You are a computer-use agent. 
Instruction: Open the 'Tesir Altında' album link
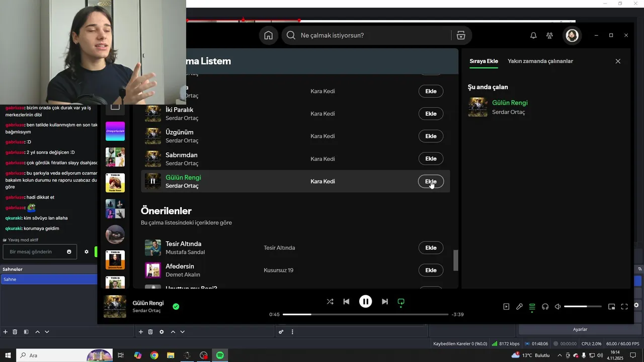tap(279, 248)
